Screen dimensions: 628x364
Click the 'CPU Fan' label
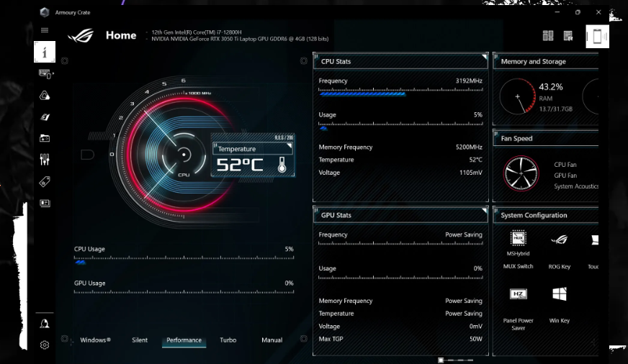click(565, 165)
